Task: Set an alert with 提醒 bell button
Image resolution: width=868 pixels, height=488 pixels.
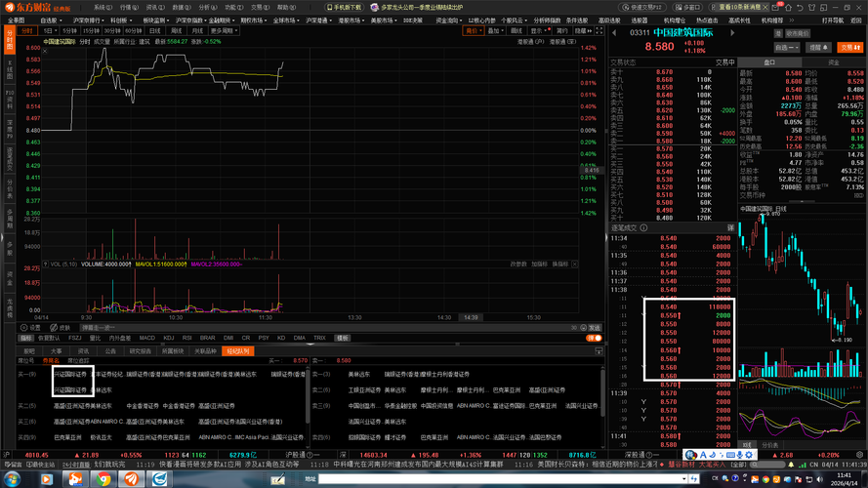Action: [x=818, y=48]
